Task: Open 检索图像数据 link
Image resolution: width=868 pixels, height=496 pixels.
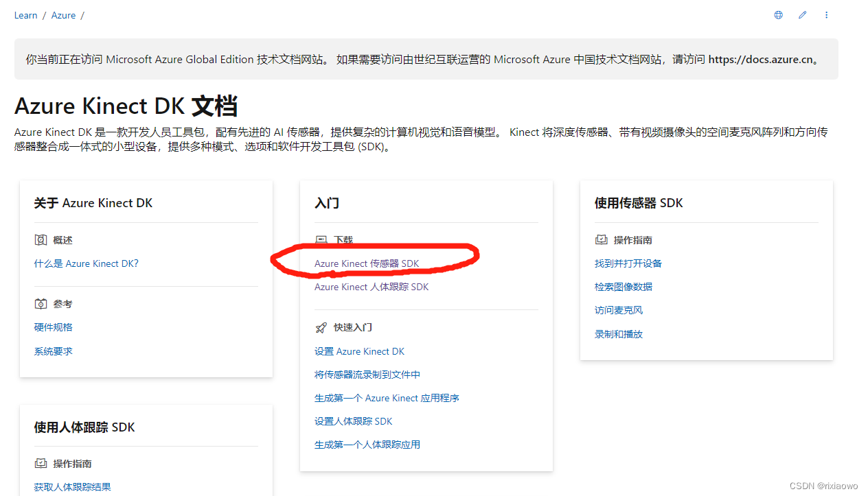Action: coord(624,287)
